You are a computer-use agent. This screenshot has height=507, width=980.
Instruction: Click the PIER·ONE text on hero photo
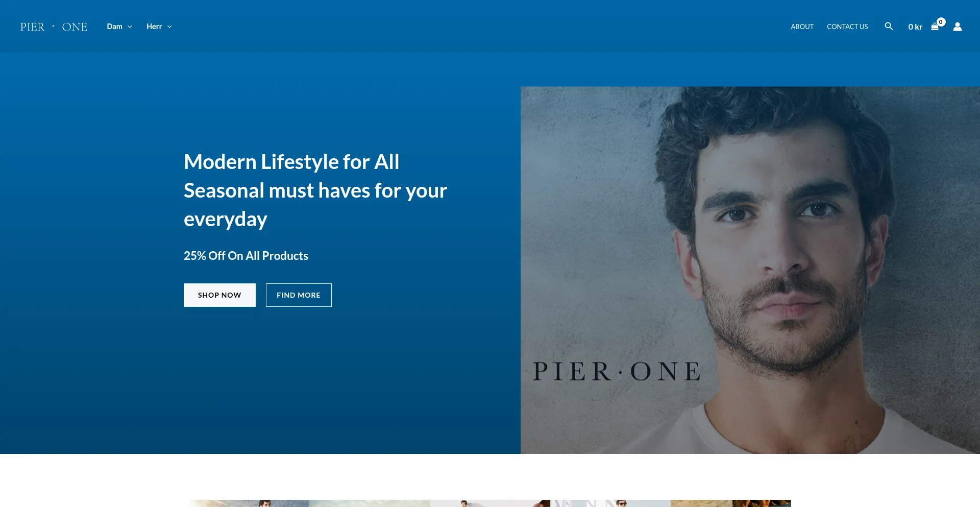[x=617, y=371]
